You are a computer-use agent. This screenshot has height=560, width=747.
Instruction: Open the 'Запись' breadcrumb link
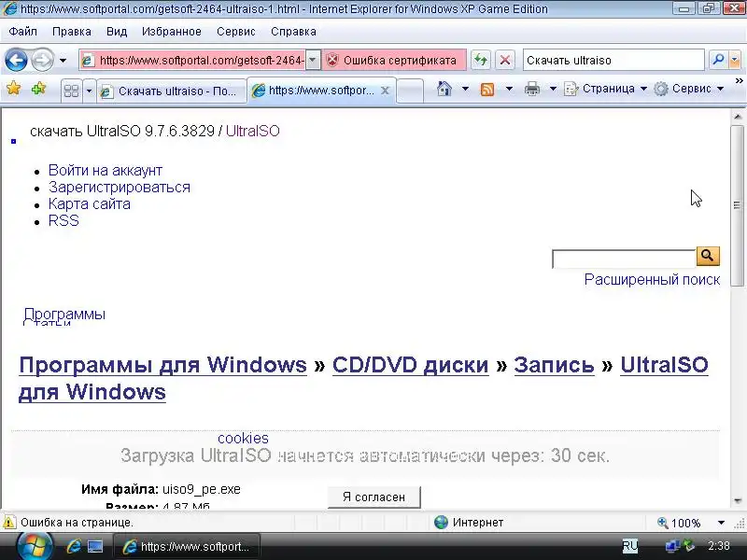[554, 365]
